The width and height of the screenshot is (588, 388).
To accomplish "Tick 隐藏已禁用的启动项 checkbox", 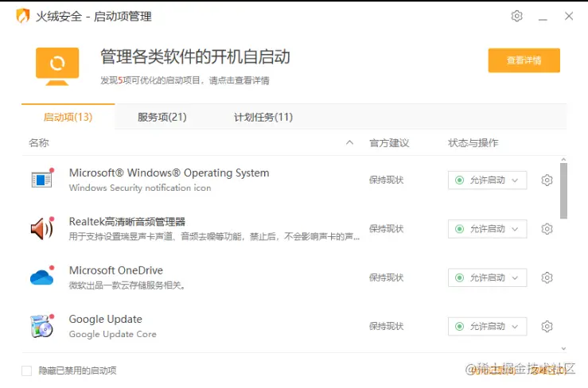I will (x=26, y=371).
